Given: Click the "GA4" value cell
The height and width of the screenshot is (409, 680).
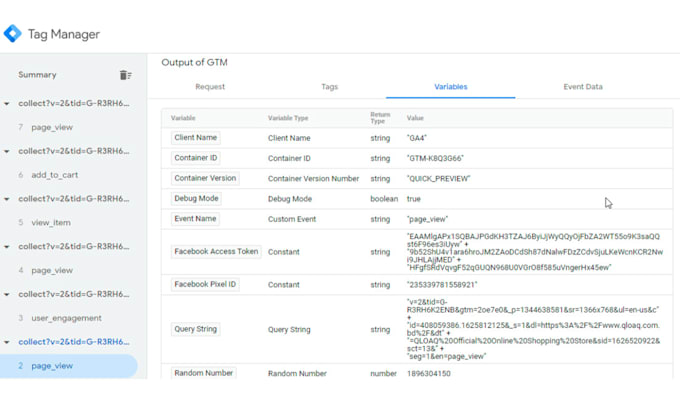Looking at the screenshot, I should pos(417,138).
